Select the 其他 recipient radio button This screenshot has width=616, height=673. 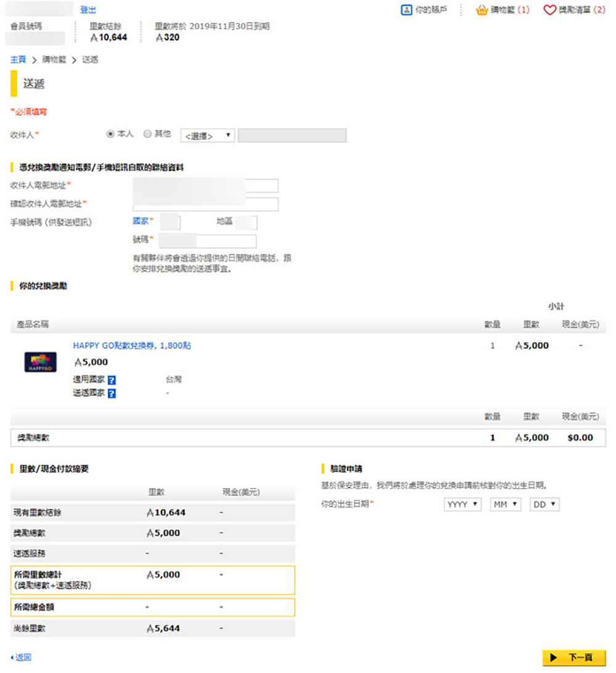tap(148, 134)
